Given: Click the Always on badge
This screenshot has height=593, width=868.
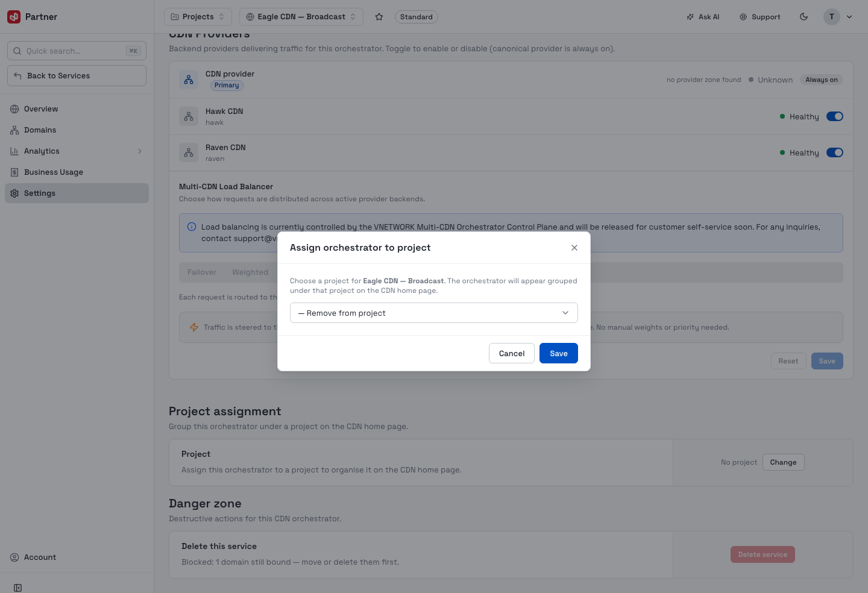Looking at the screenshot, I should 822,80.
